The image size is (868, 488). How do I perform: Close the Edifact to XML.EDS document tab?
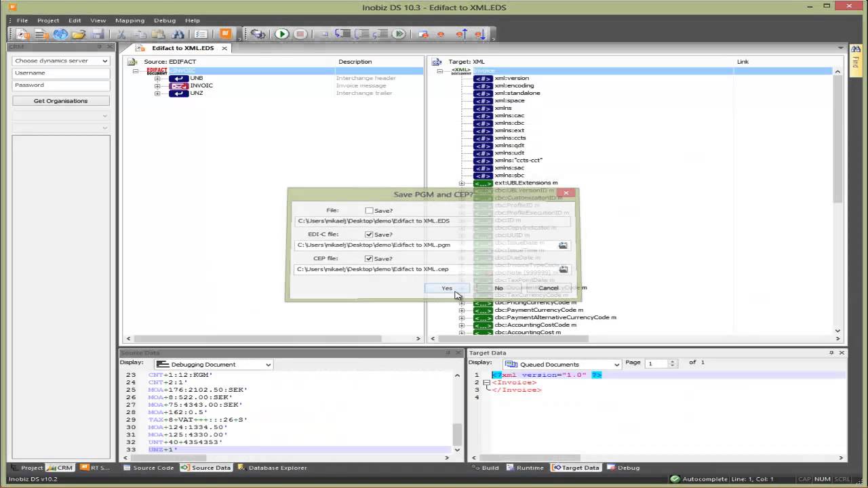224,48
